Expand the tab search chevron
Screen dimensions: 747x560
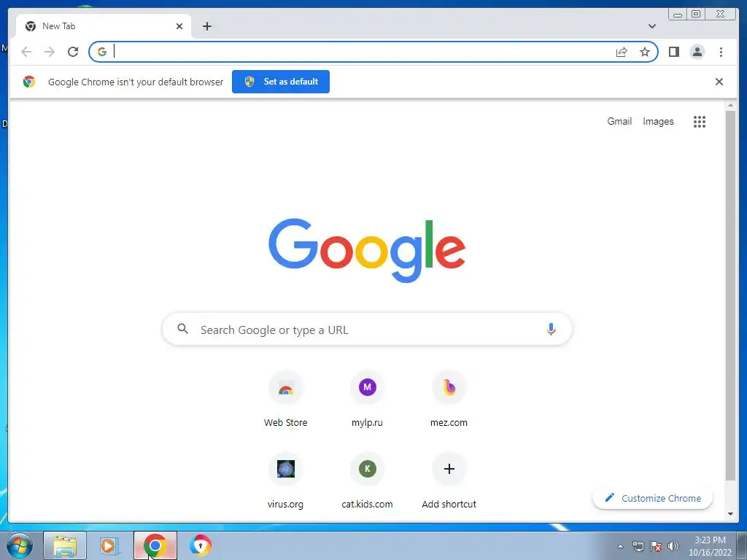(x=651, y=26)
